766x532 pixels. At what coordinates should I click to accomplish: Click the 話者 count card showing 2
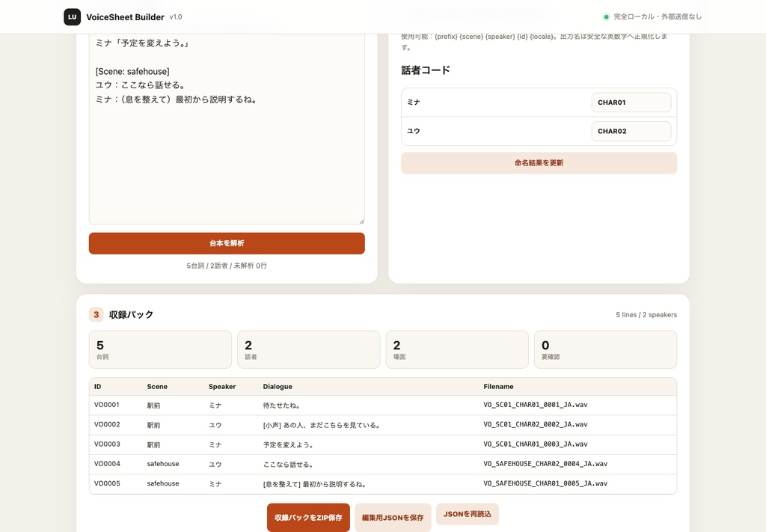coord(309,349)
